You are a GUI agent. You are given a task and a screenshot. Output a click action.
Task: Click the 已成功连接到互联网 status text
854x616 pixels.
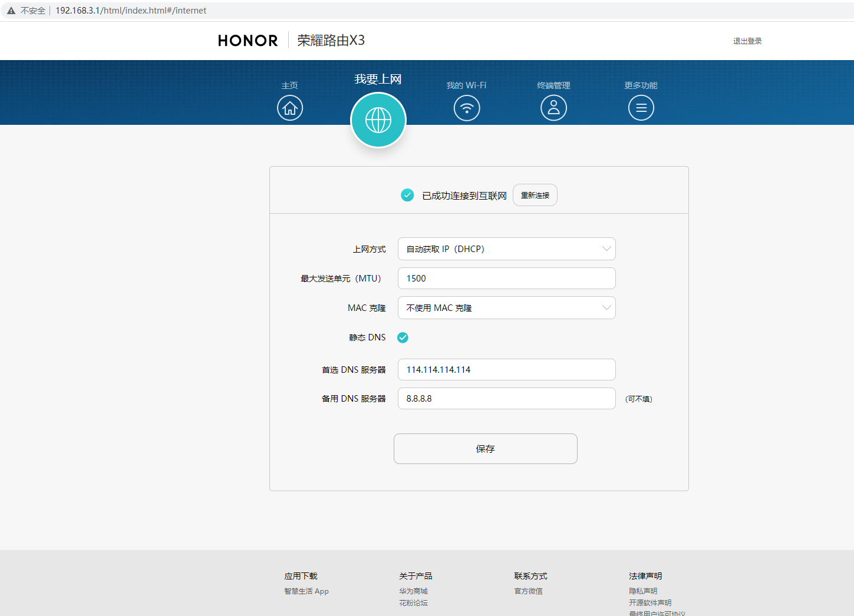tap(464, 196)
